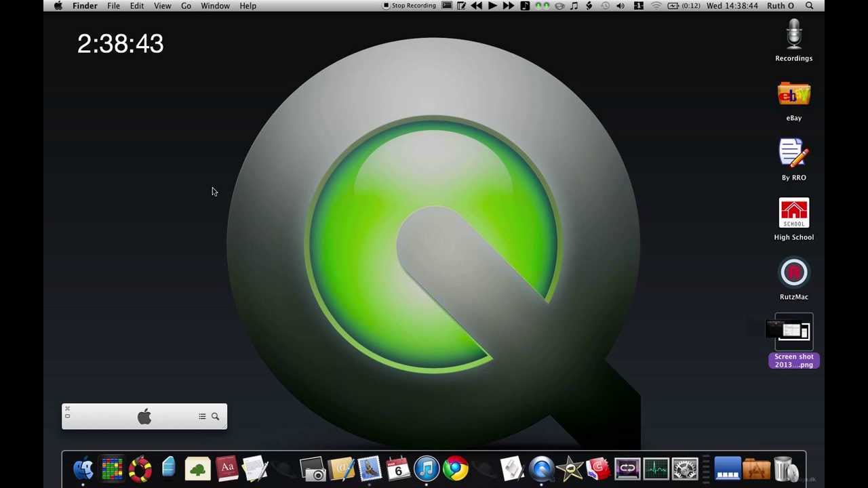
Task: Open the Apple menu
Action: pyautogui.click(x=58, y=5)
